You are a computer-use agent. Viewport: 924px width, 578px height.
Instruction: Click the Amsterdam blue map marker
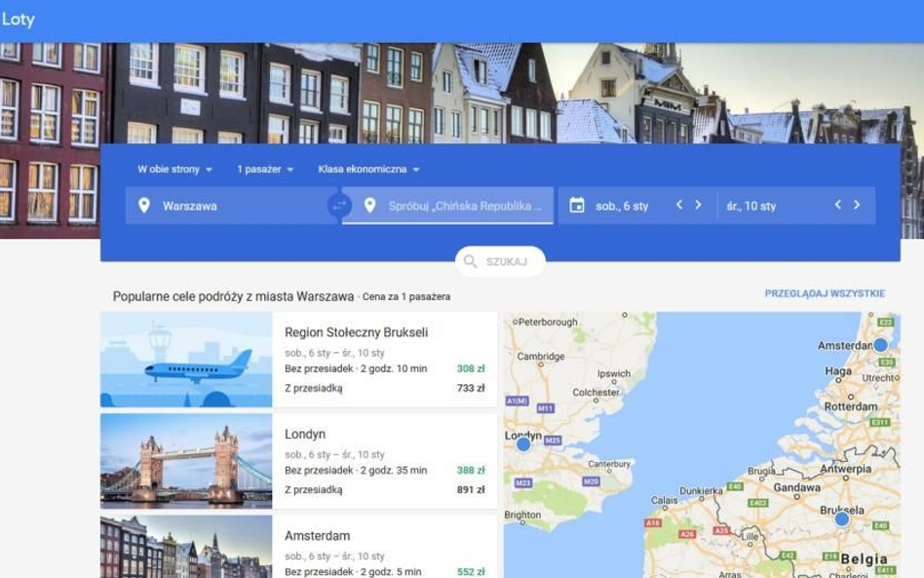(x=880, y=345)
